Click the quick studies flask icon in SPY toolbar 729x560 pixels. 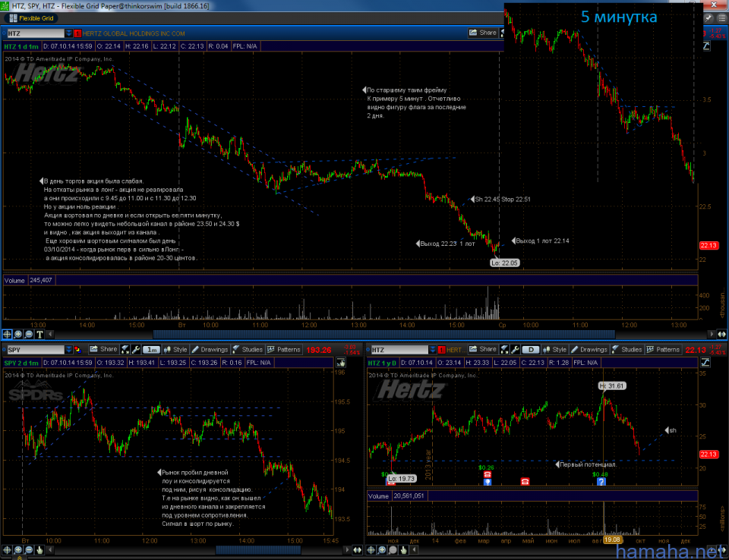pos(125,350)
